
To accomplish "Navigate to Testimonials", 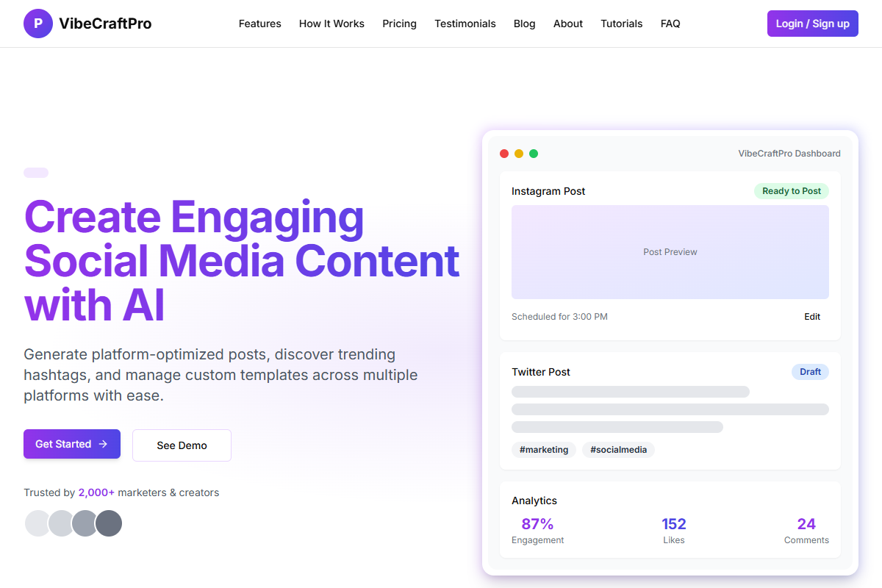I will (x=465, y=24).
